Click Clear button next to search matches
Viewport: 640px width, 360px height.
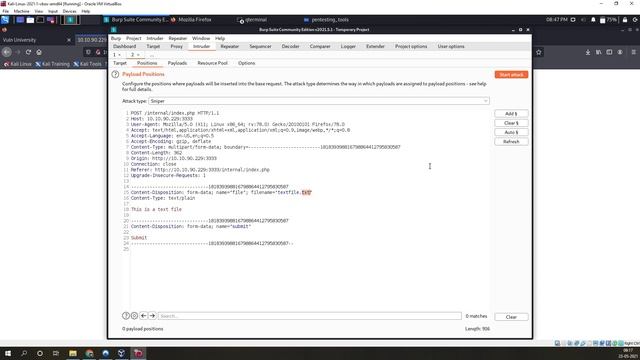[511, 317]
